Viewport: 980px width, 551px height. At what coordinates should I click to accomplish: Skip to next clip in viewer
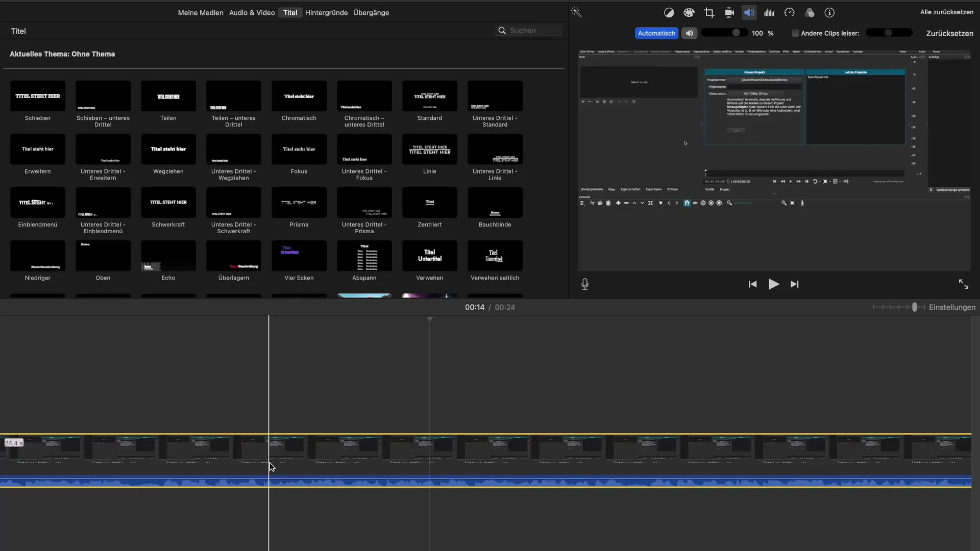point(795,284)
